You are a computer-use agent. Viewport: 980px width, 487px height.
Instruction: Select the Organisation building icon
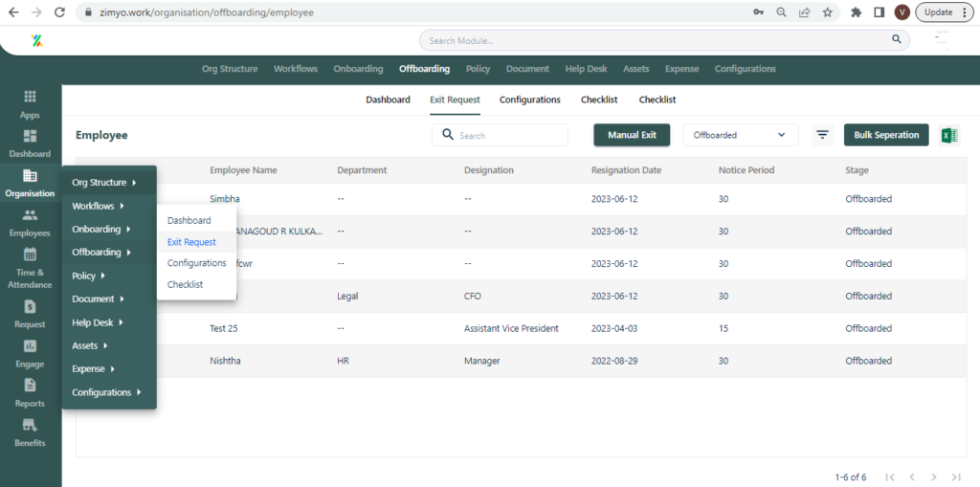click(x=30, y=176)
